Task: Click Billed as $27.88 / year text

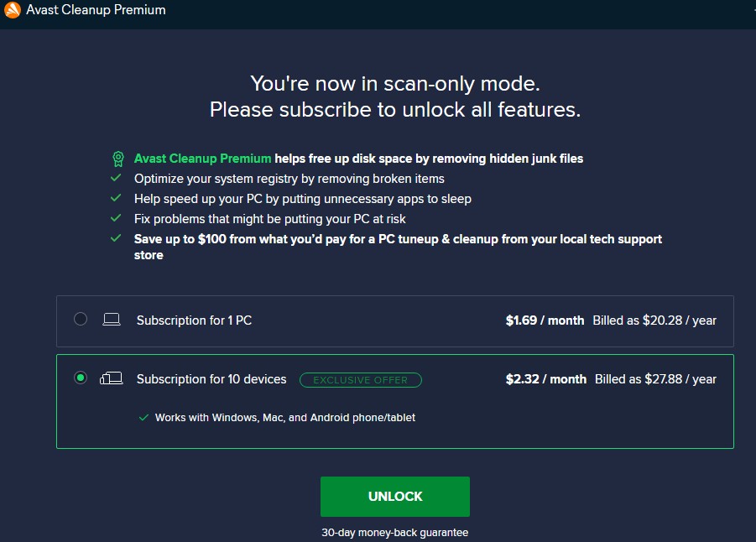Action: [x=655, y=379]
